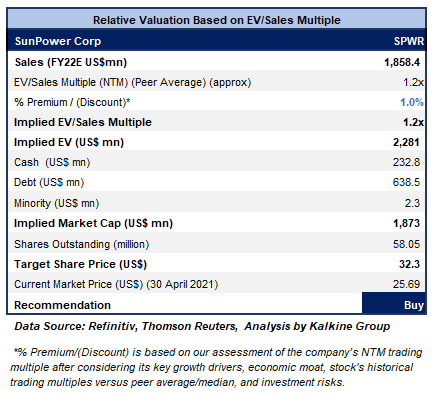Click the Implied EV value 2,281

point(406,142)
